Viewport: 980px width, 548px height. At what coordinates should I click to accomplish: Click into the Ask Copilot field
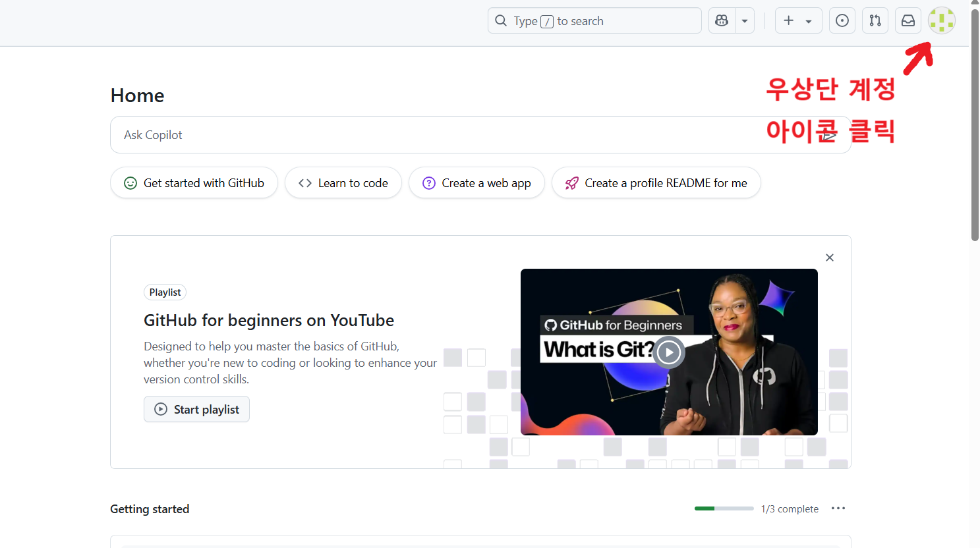tap(480, 134)
